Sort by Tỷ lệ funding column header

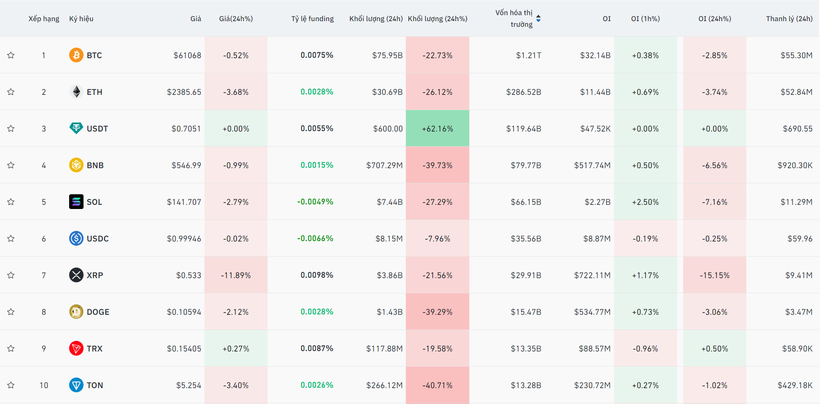312,19
